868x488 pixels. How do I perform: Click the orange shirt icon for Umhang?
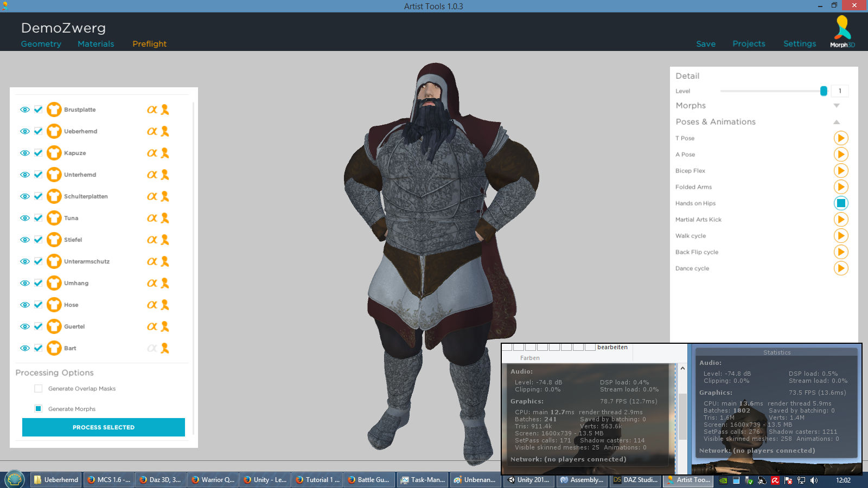click(x=54, y=283)
